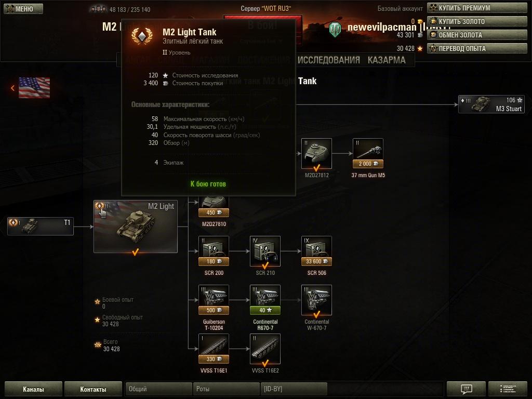Select the Guiberson T-10204 engine
The image size is (532, 399).
pyautogui.click(x=214, y=300)
